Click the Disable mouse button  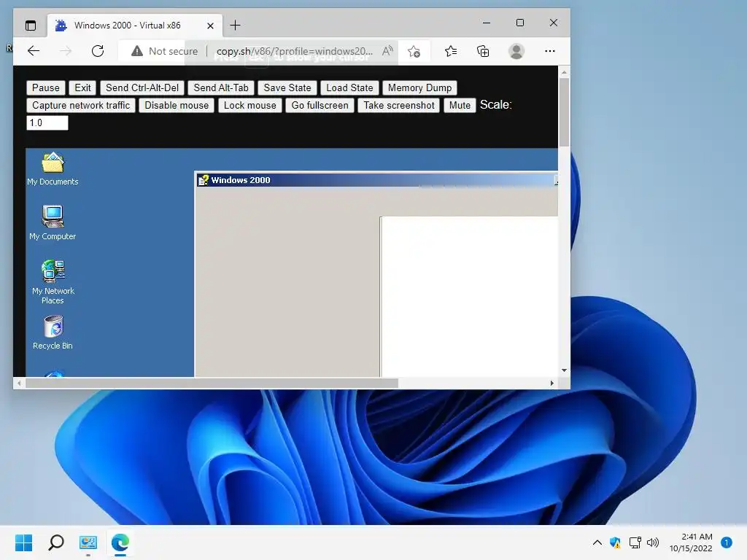click(177, 105)
